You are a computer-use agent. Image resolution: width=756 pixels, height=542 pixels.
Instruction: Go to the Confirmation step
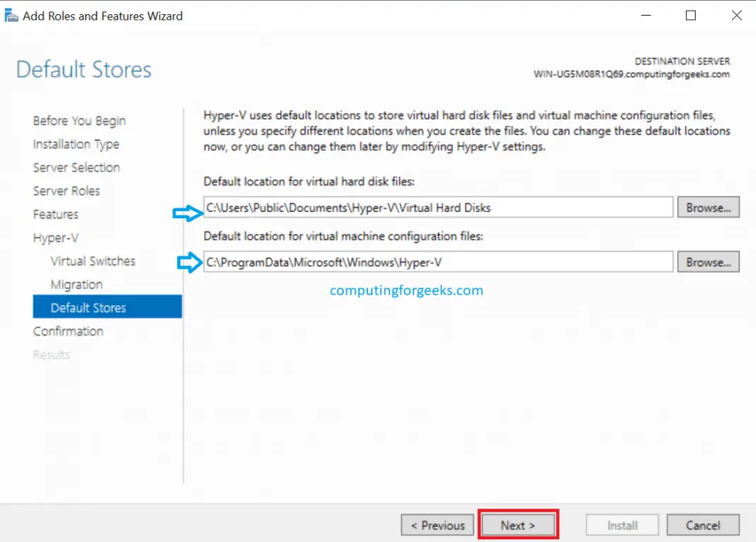point(68,332)
